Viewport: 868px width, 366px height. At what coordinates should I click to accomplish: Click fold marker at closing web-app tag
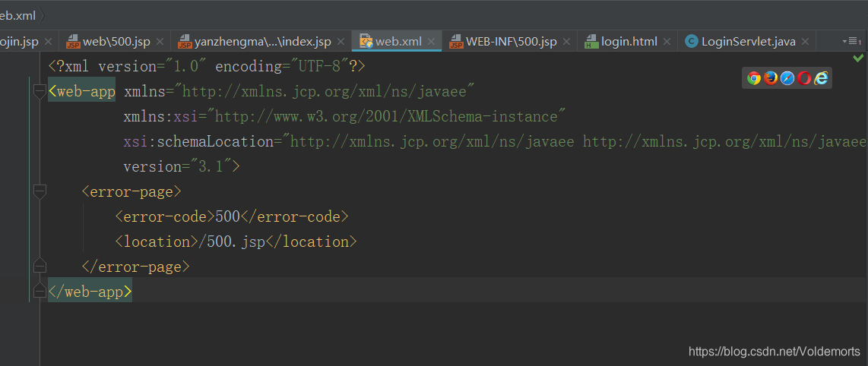click(40, 290)
